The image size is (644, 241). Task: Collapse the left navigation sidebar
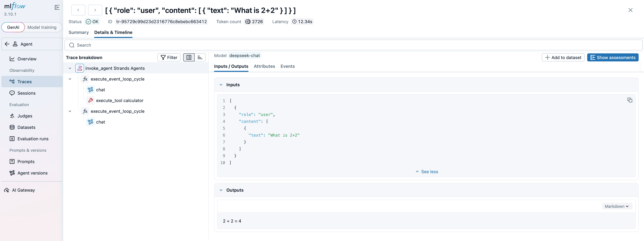point(57,7)
